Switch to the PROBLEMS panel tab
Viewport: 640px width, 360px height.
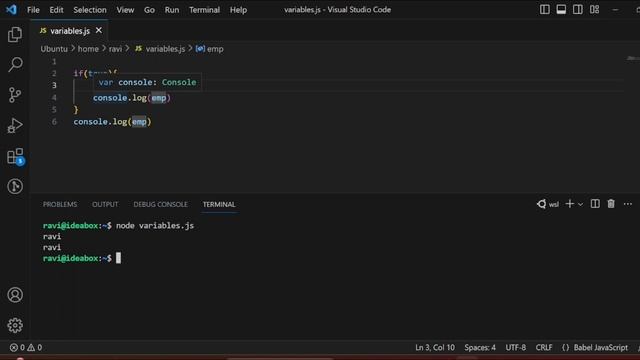tap(60, 204)
